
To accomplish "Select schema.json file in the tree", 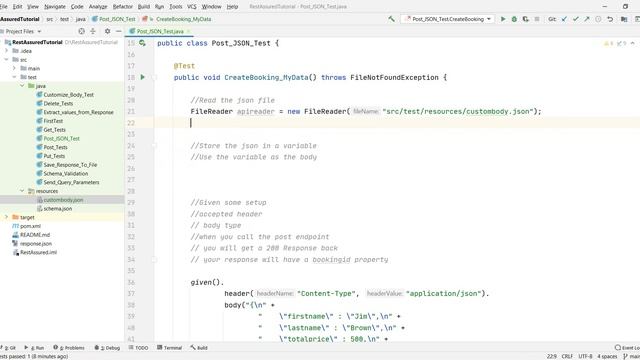I will tap(58, 209).
